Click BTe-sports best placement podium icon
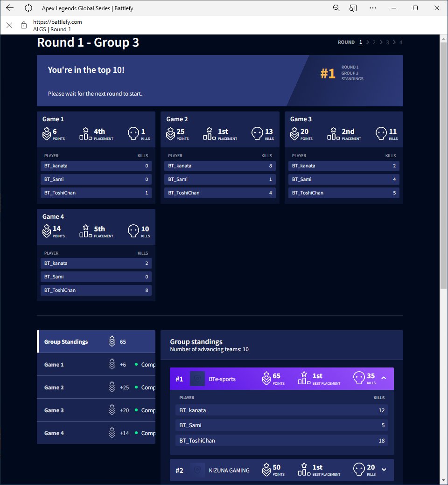 point(304,378)
